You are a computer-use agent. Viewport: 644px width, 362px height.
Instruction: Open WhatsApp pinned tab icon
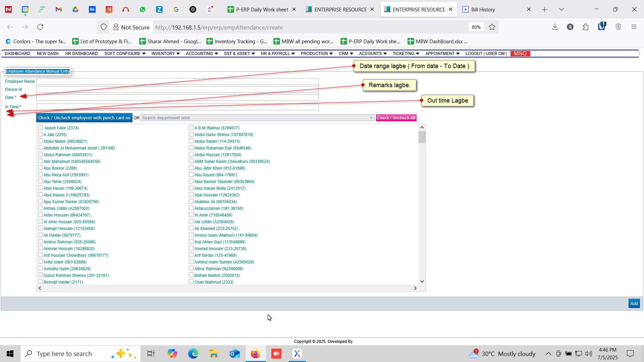pyautogui.click(x=143, y=9)
